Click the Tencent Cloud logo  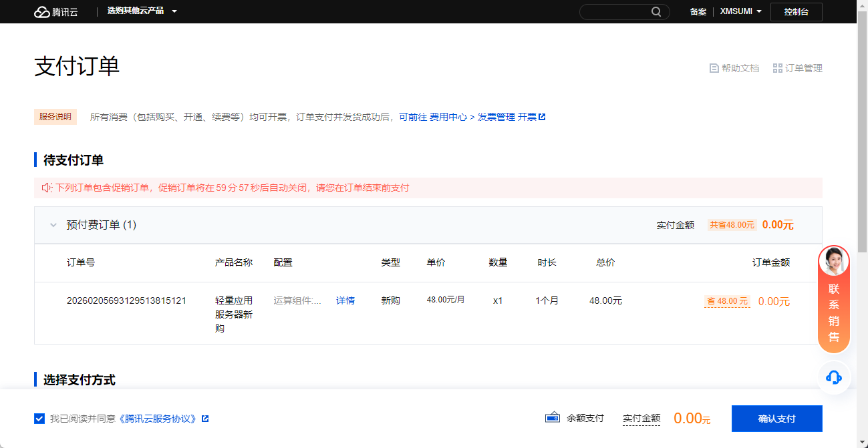pyautogui.click(x=56, y=12)
